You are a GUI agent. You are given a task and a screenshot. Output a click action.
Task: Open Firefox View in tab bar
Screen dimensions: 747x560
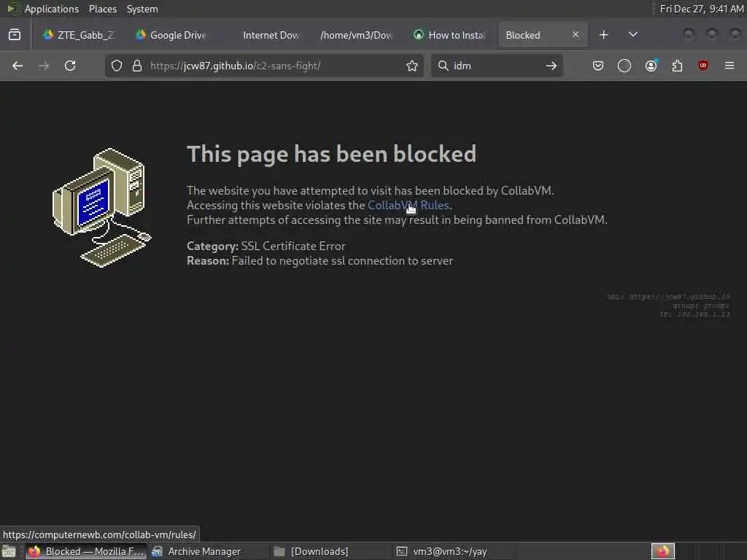pos(15,35)
